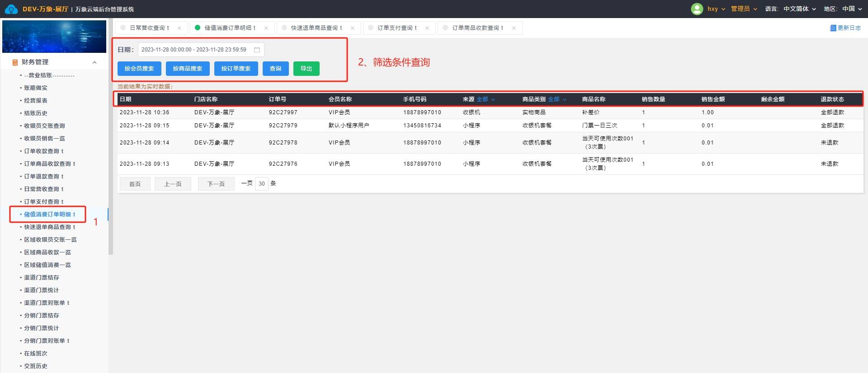Open 渠道门票统计 in the sidebar
Viewport: 868px width, 373px height.
[x=42, y=290]
